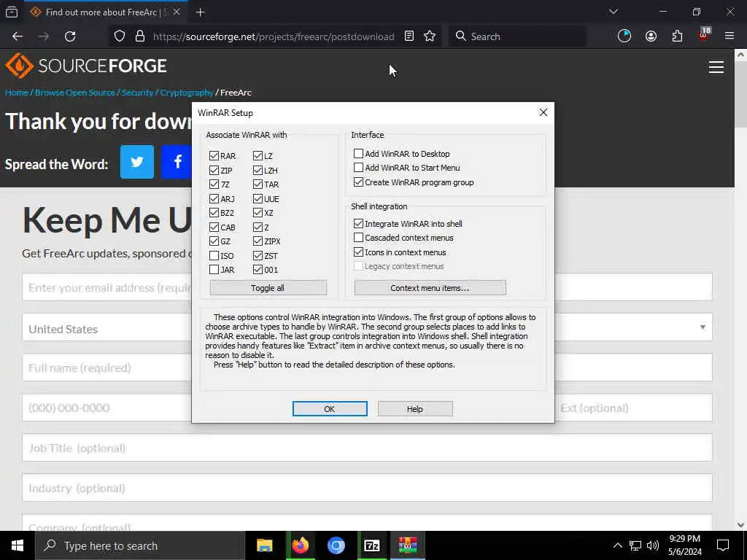The height and width of the screenshot is (560, 747).
Task: Click the 7-Zip taskbar icon
Action: (x=371, y=545)
